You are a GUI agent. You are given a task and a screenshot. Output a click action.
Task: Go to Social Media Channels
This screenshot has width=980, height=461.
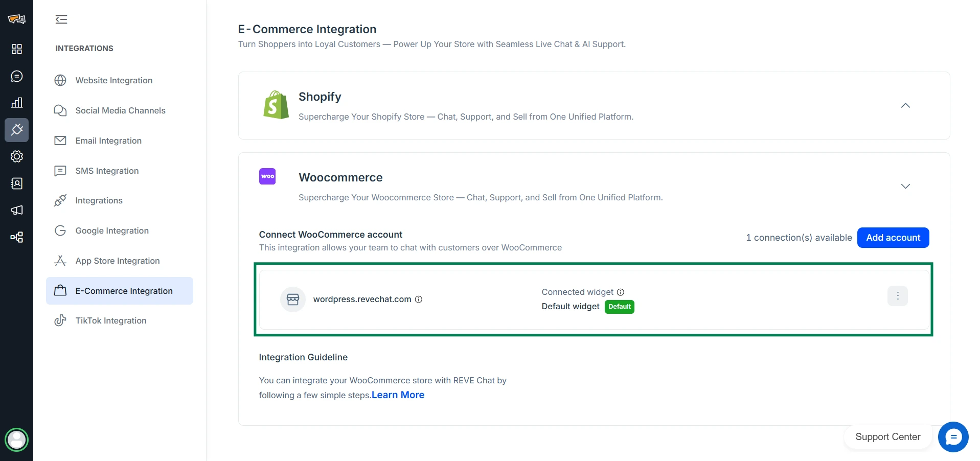(120, 110)
